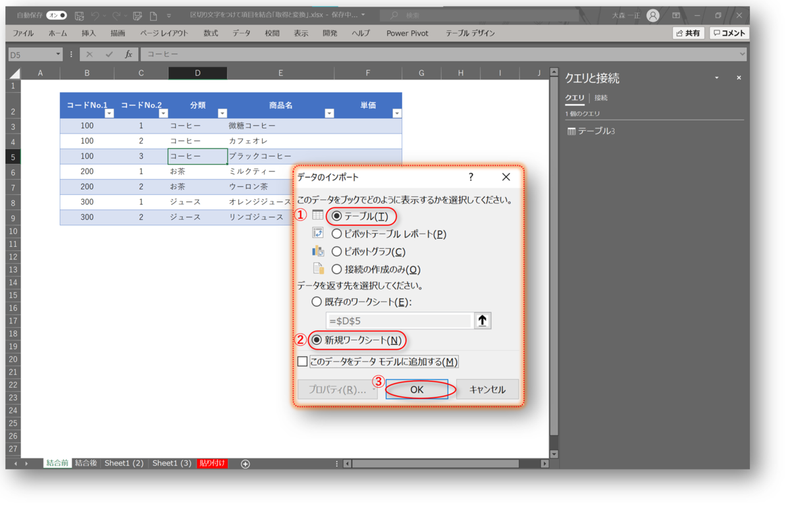790x532 pixels.
Task: Click the help question mark in the dialog
Action: pos(471,177)
